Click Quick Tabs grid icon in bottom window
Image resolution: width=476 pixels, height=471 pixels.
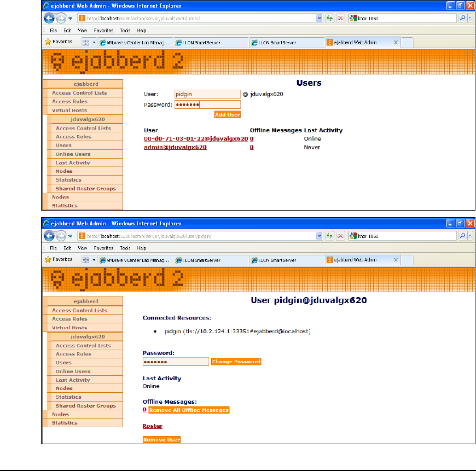point(86,260)
